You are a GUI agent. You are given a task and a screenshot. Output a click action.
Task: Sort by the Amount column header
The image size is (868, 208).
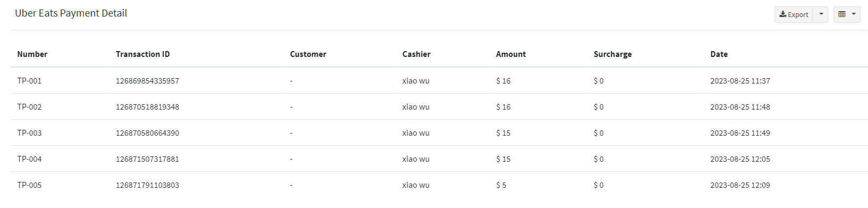[511, 54]
